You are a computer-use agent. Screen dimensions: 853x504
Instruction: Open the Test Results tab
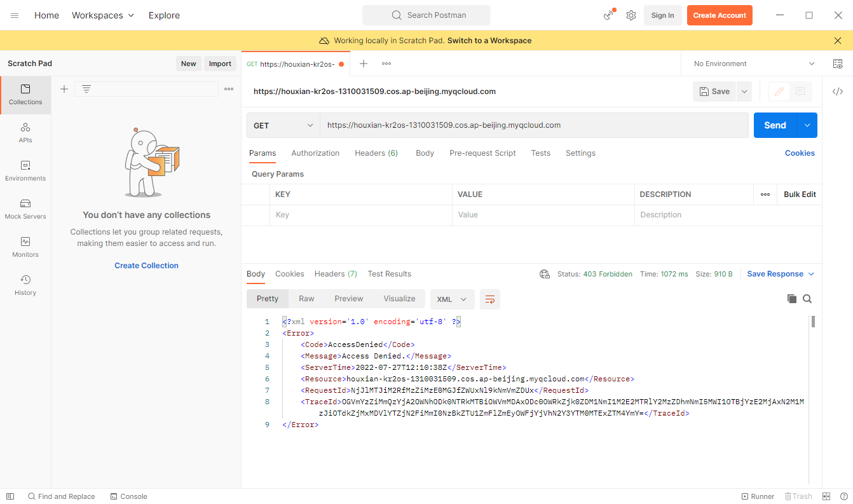389,274
